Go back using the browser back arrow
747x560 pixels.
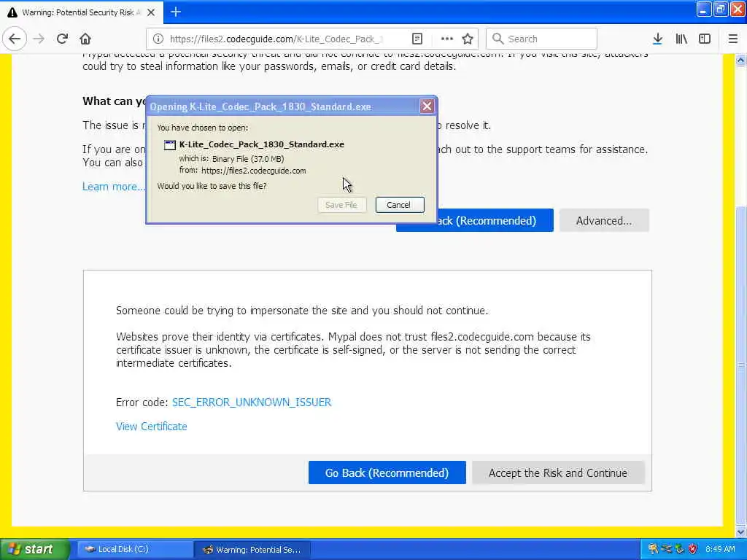15,39
